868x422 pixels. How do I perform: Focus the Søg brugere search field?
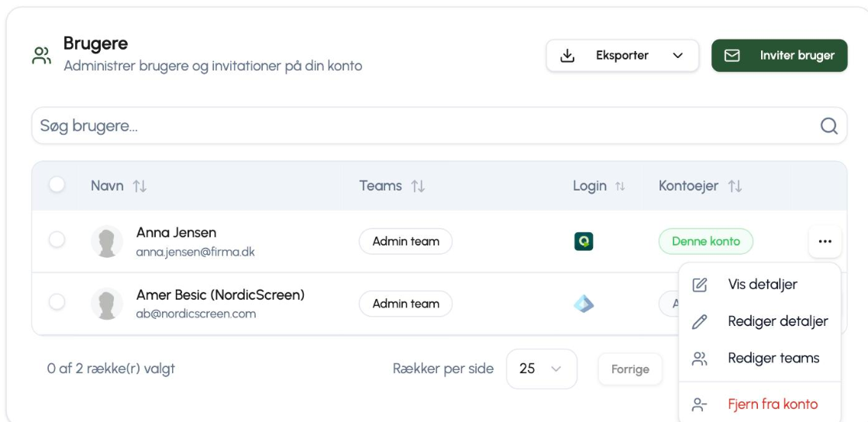pyautogui.click(x=439, y=126)
